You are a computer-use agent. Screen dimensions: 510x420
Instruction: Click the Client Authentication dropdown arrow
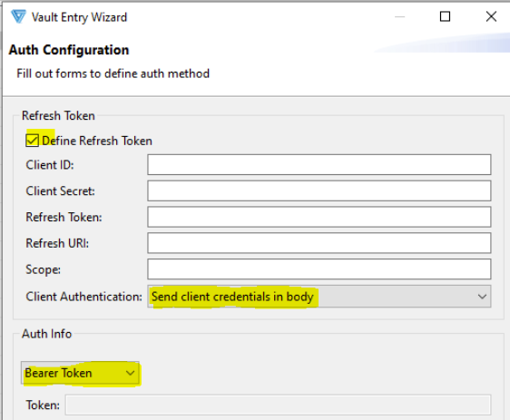(x=482, y=297)
